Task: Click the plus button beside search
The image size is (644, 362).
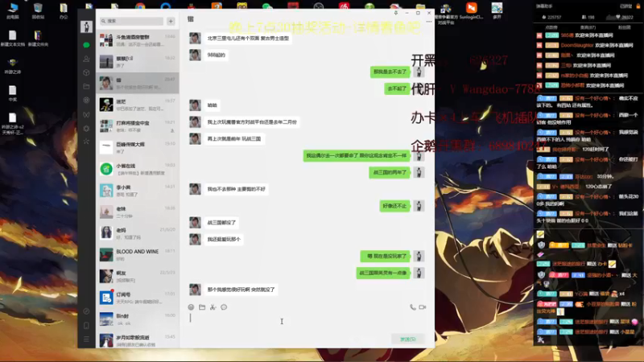Action: tap(171, 21)
